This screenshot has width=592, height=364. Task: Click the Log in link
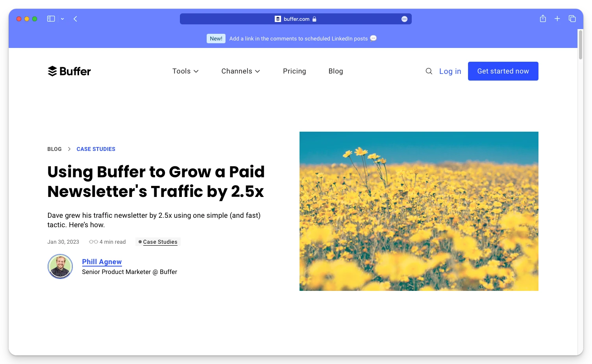point(450,71)
